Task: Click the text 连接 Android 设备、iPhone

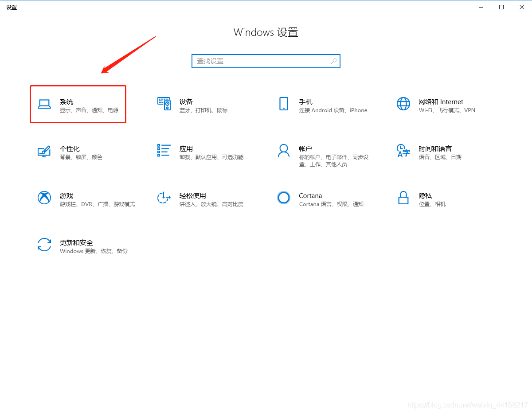Action: (x=333, y=110)
